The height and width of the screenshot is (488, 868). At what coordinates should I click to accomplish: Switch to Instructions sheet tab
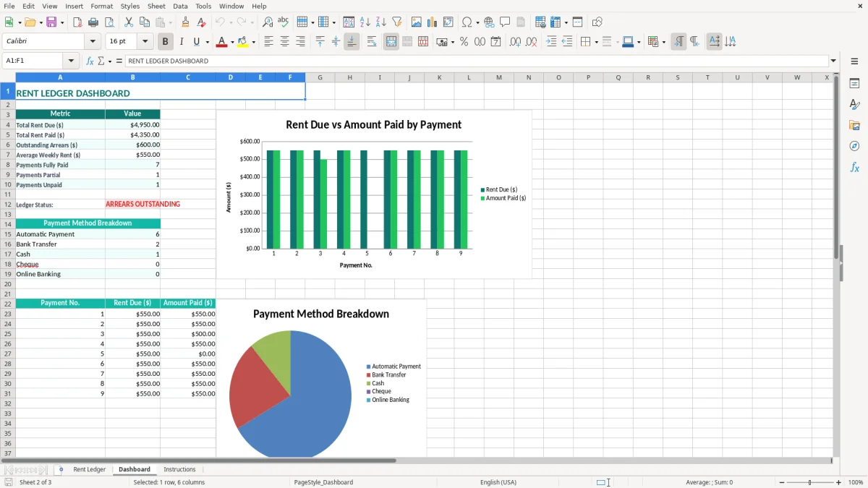click(x=179, y=470)
